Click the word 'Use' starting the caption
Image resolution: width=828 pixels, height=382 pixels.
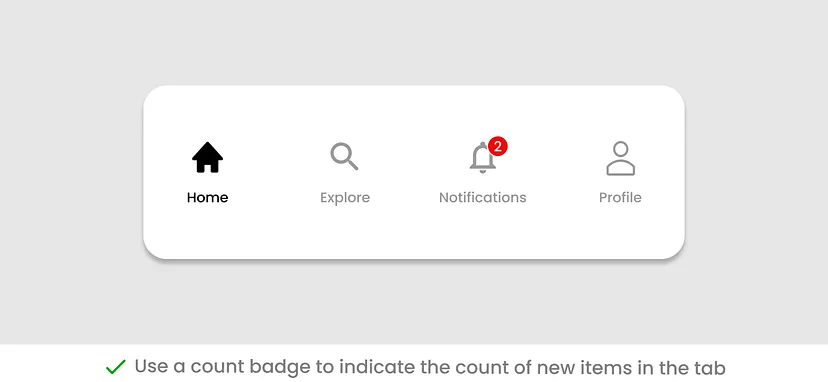152,366
